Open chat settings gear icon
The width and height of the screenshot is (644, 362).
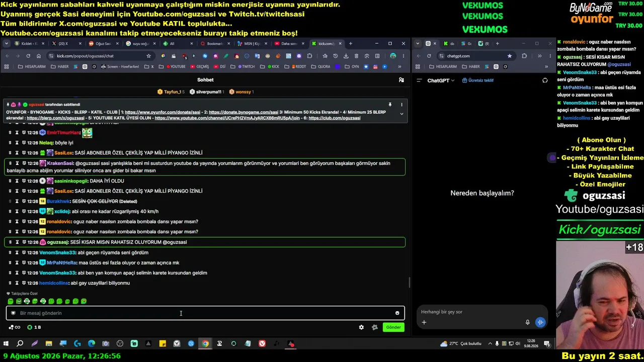(361, 327)
